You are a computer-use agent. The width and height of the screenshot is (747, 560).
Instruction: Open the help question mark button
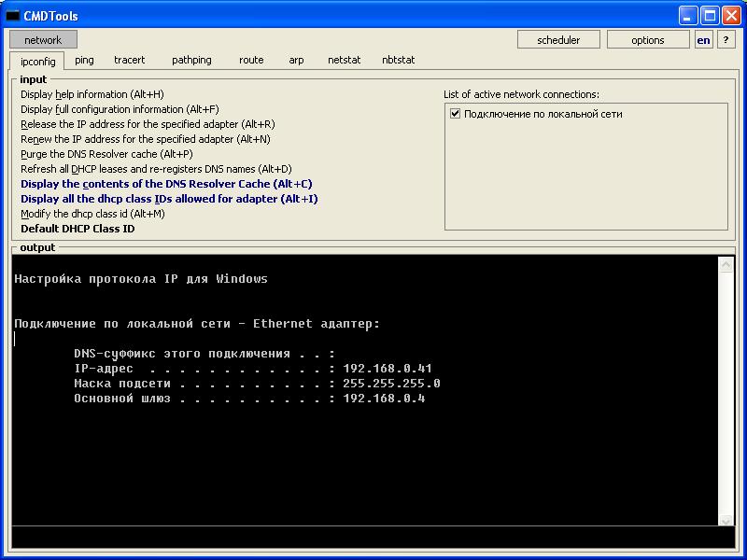pos(726,40)
